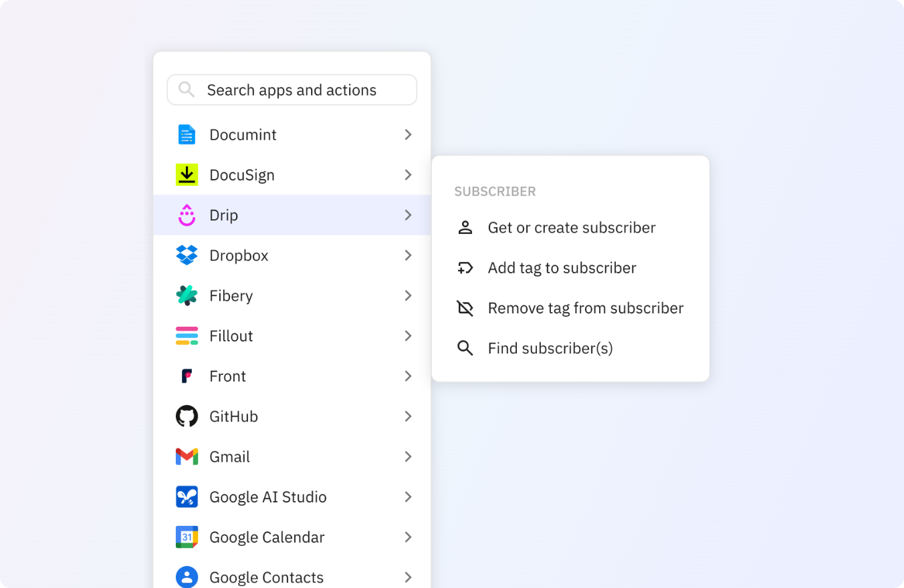
Task: Click the DocuSign download-arrow icon
Action: coord(187,174)
